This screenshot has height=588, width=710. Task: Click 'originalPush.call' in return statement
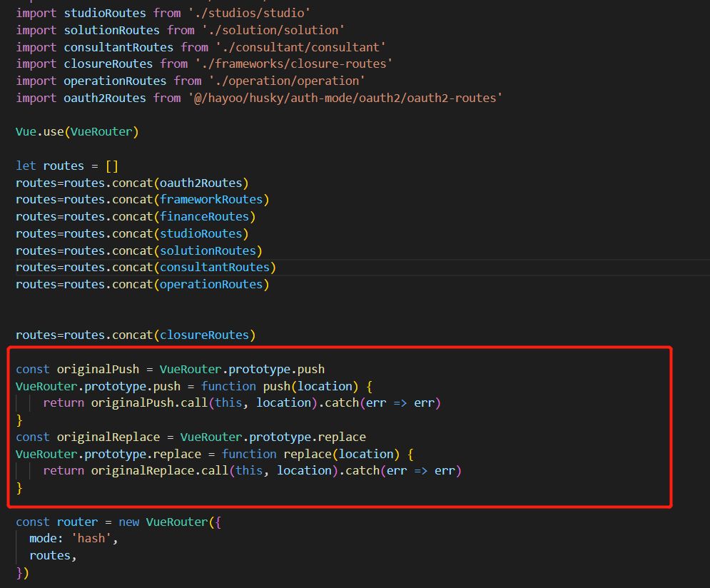(149, 403)
